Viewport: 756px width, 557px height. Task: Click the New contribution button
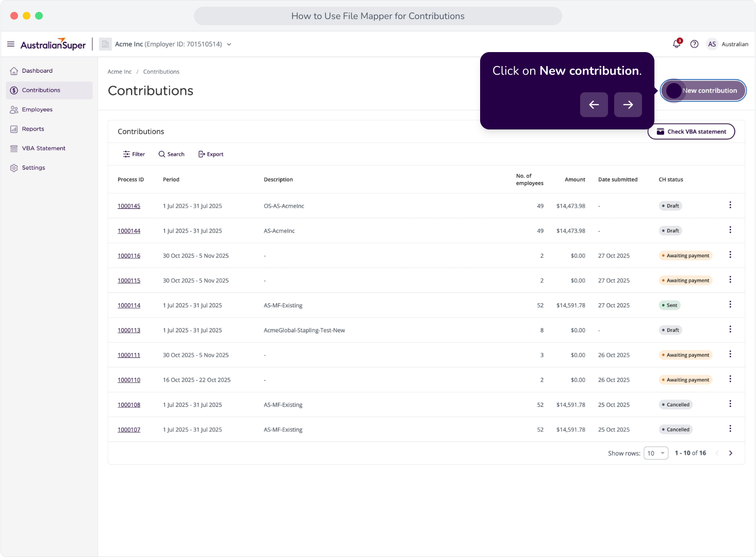pos(703,91)
